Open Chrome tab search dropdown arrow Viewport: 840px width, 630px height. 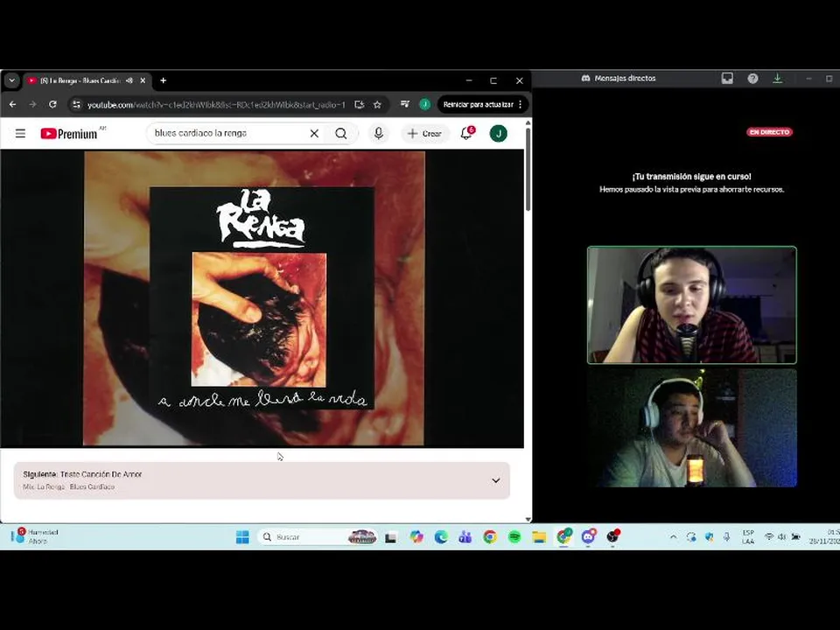point(11,80)
